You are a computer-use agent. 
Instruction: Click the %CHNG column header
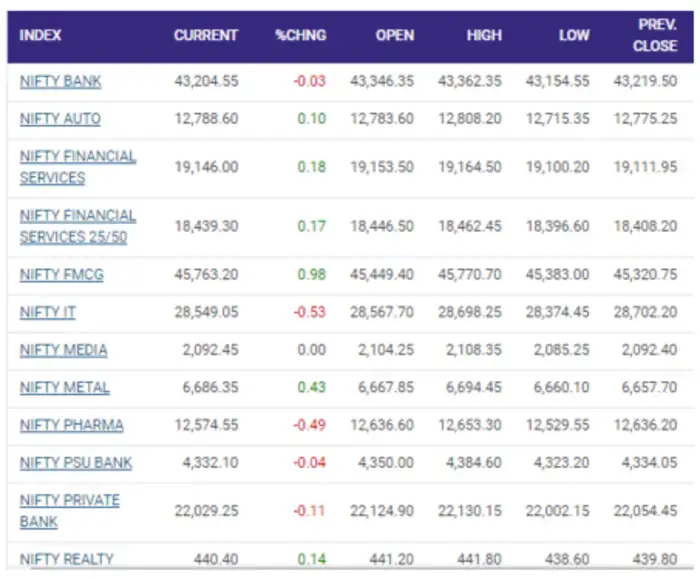pos(301,35)
